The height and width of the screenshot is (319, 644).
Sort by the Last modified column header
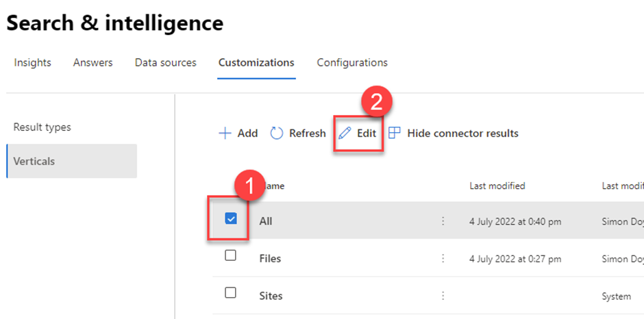pyautogui.click(x=497, y=186)
